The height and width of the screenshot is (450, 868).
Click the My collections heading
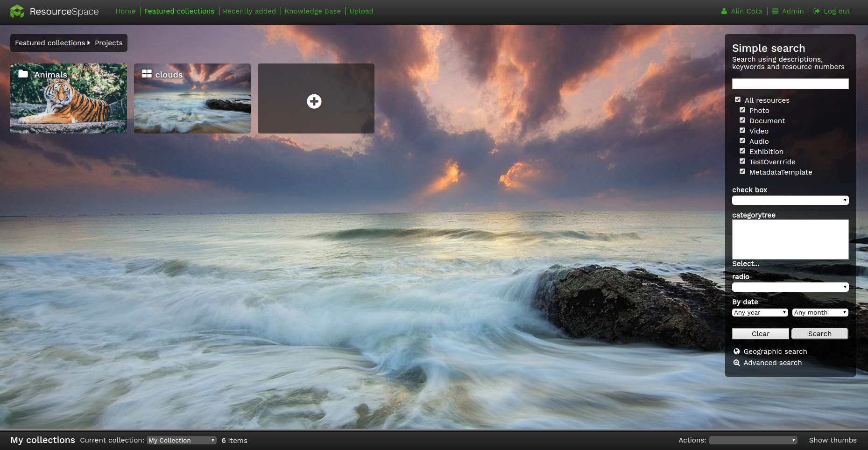tap(43, 440)
